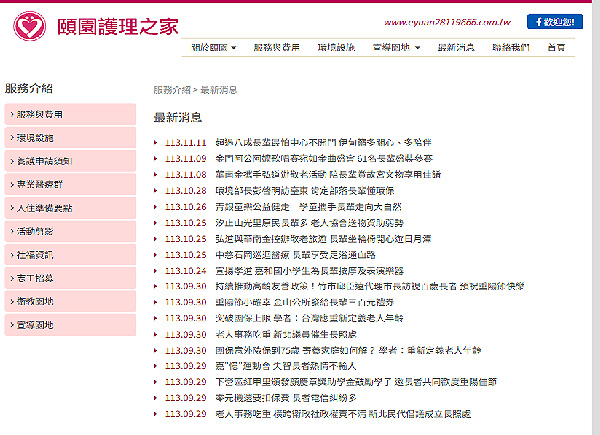600x435 pixels.
Task: Click the arrow bullet beside 113.11.09
Action: (156, 159)
